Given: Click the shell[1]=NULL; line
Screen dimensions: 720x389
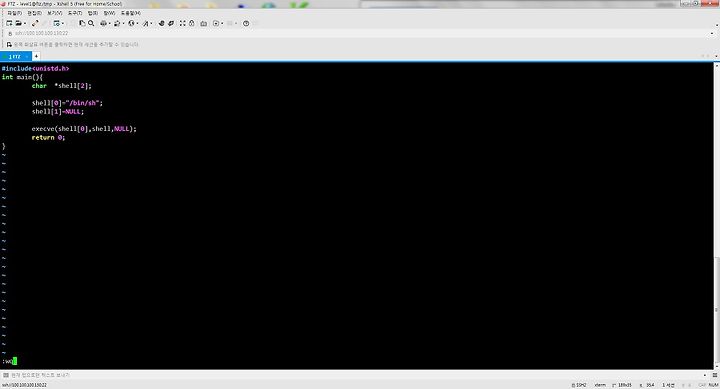Looking at the screenshot, I should coord(58,112).
